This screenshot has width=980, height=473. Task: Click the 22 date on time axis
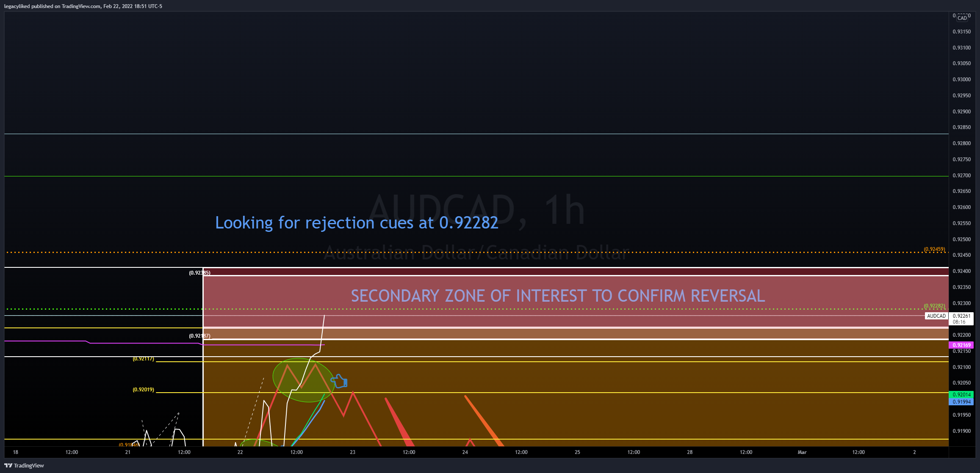pos(240,452)
